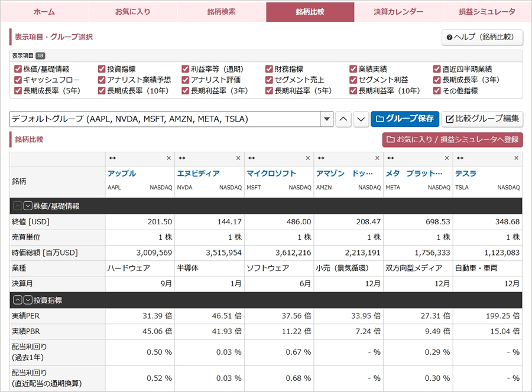This screenshot has width=532, height=392.
Task: Click the move arrows icon above メタ
Action: 391,158
